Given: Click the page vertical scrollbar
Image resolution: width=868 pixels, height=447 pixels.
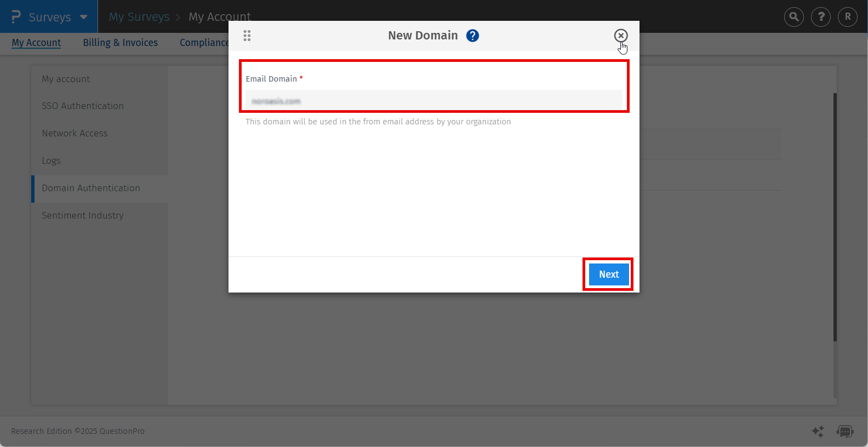Looking at the screenshot, I should click(835, 217).
